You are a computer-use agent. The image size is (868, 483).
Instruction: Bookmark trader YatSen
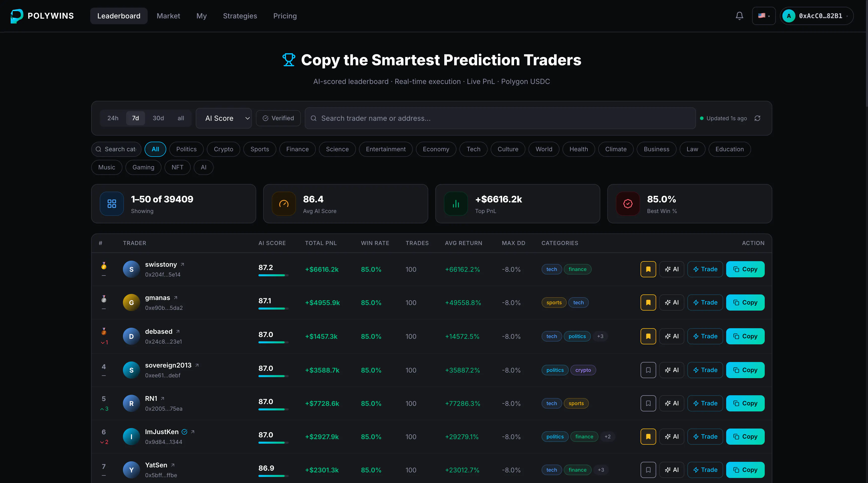pyautogui.click(x=648, y=470)
